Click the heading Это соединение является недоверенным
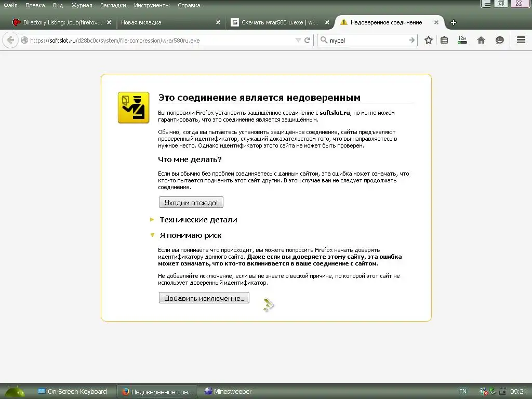Image resolution: width=532 pixels, height=399 pixels. pos(259,98)
